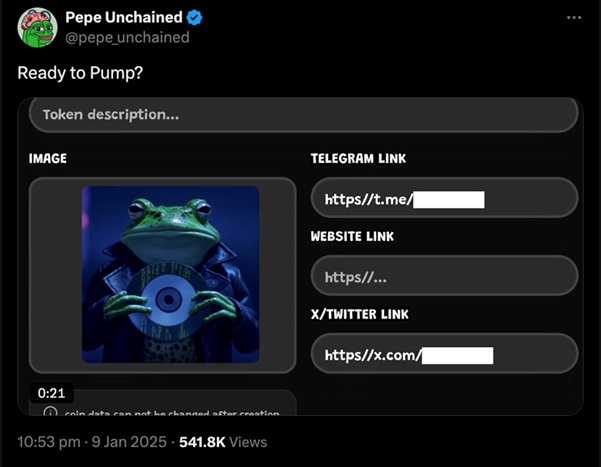Click the info icon beside coin data notice
The width and height of the screenshot is (601, 467).
click(x=50, y=412)
